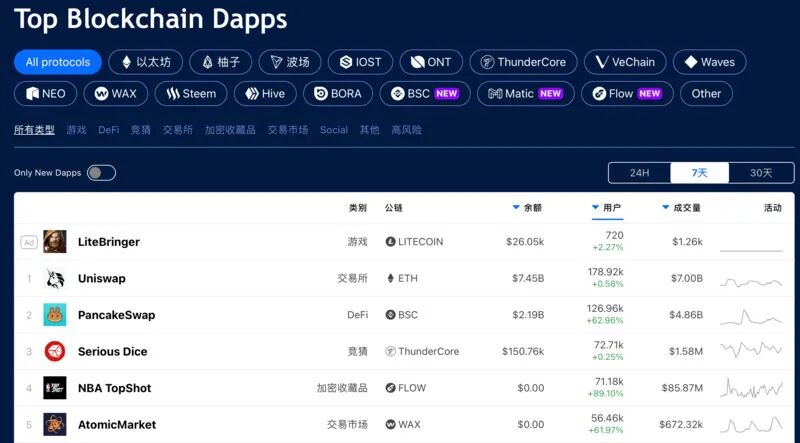Filter by IOST protocol

point(360,62)
